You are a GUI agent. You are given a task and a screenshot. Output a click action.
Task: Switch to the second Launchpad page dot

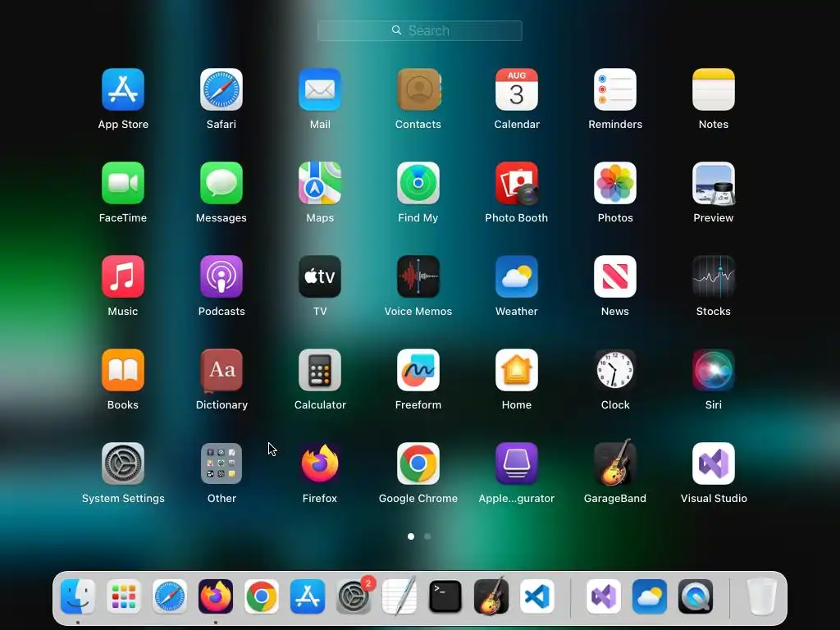coord(427,536)
